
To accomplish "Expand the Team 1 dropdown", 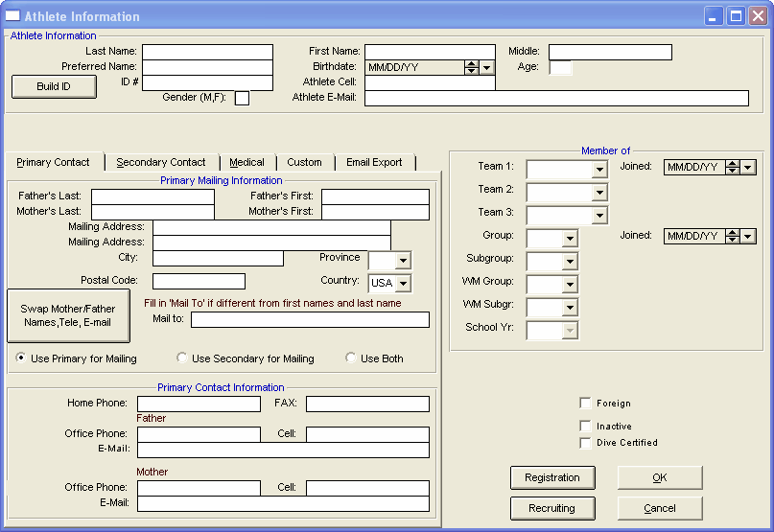I will pos(599,170).
